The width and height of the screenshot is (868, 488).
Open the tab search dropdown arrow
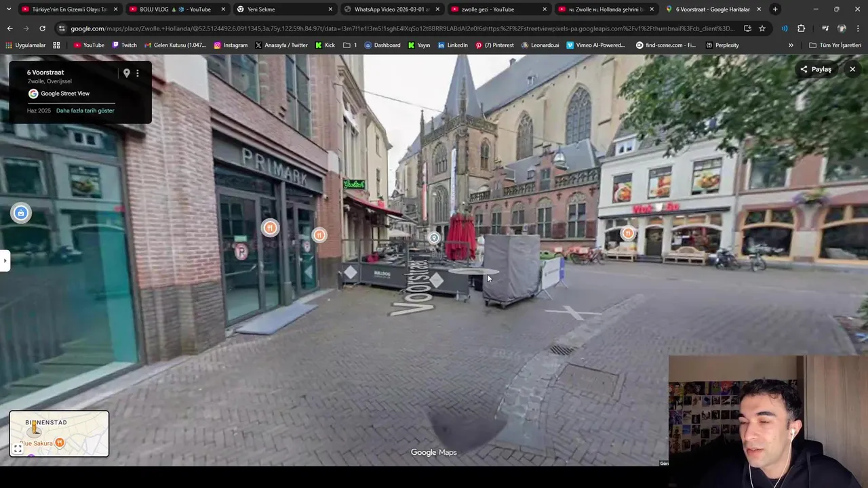pos(9,9)
